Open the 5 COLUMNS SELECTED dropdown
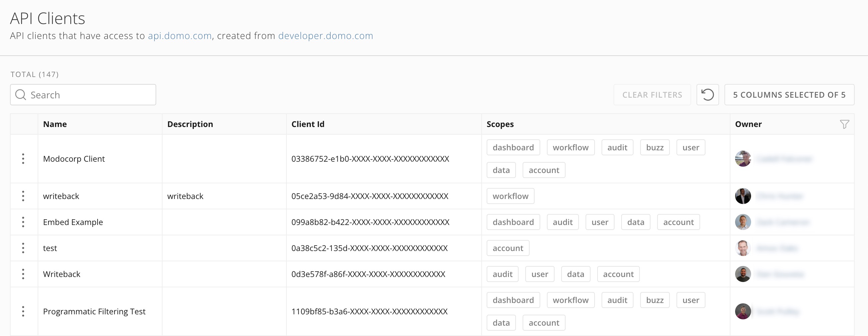The width and height of the screenshot is (868, 336). 789,95
